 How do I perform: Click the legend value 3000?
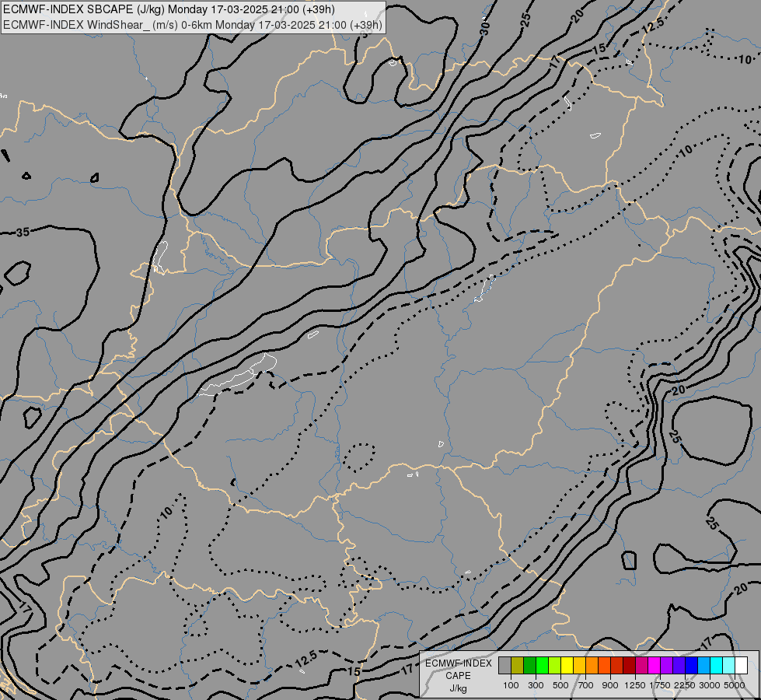710,685
